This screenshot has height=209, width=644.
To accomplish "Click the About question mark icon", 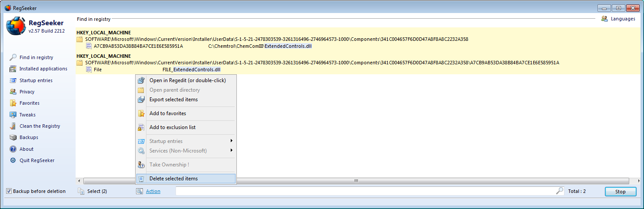I will 13,149.
